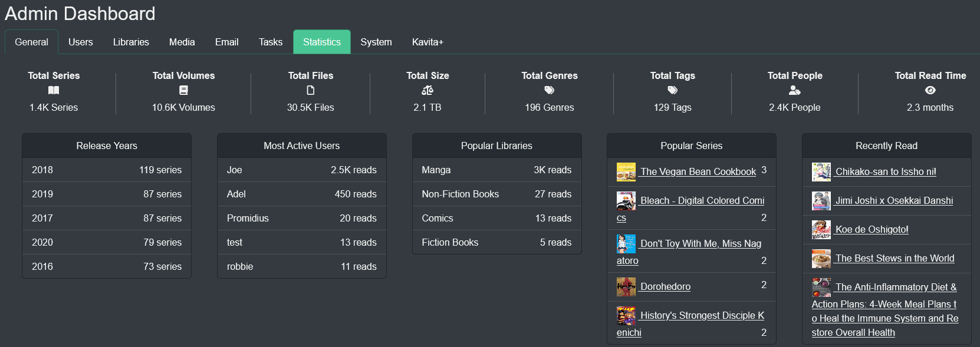The image size is (980, 347).
Task: Click the Total Volumes book icon
Action: [183, 90]
